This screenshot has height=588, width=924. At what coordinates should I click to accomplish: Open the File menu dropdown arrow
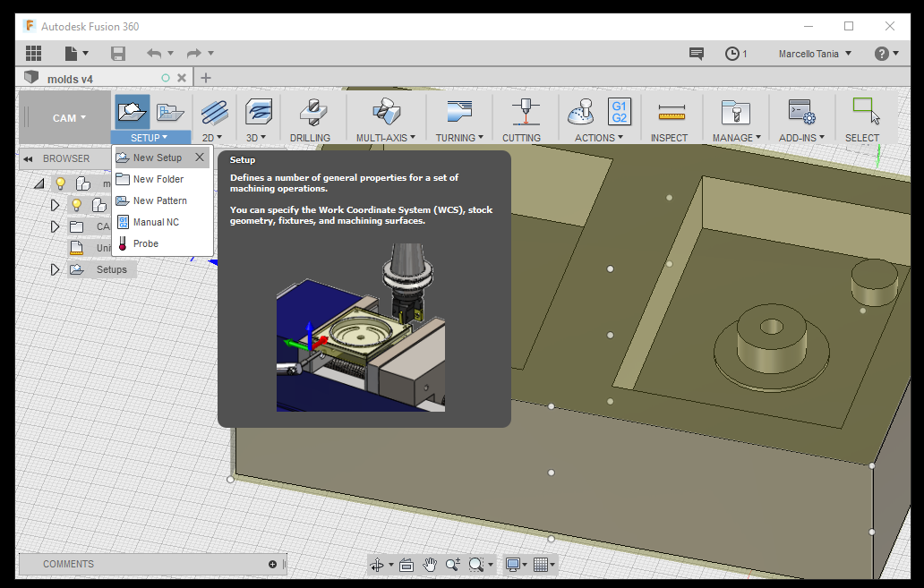click(85, 54)
